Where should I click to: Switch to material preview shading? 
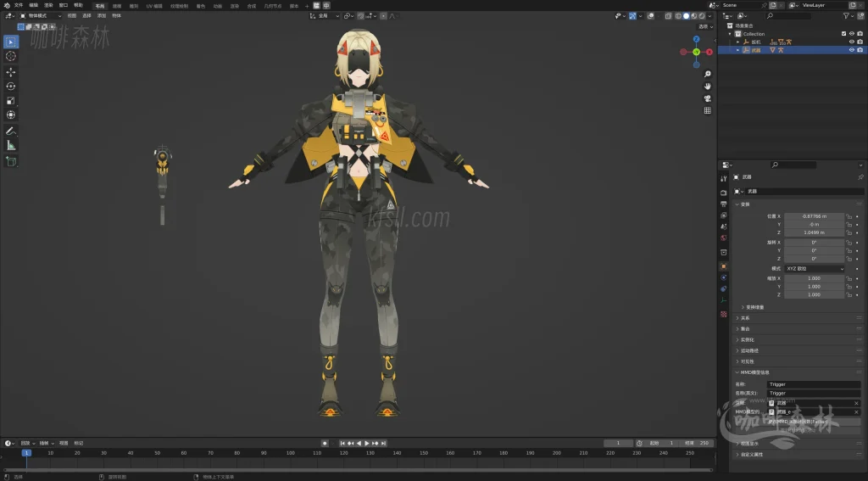[693, 16]
